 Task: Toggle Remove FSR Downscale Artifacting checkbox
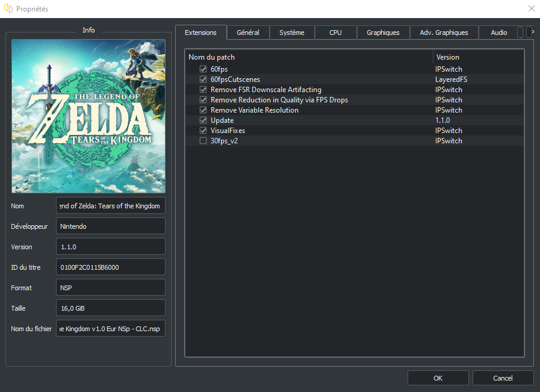coord(203,90)
